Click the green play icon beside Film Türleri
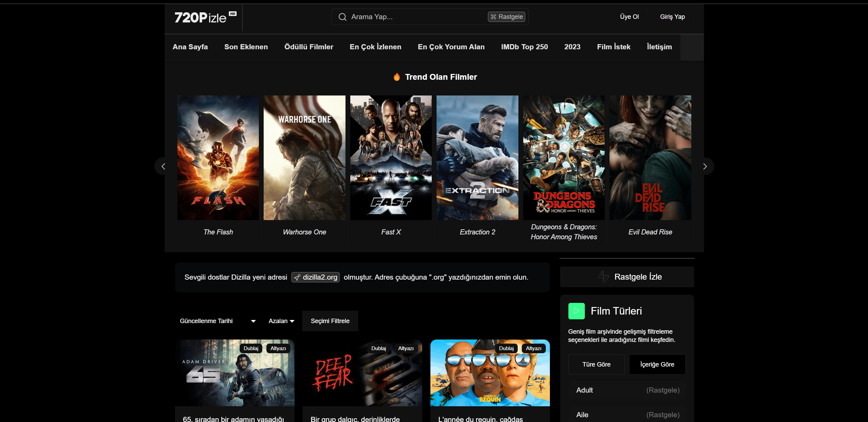The width and height of the screenshot is (868, 422). 577,311
